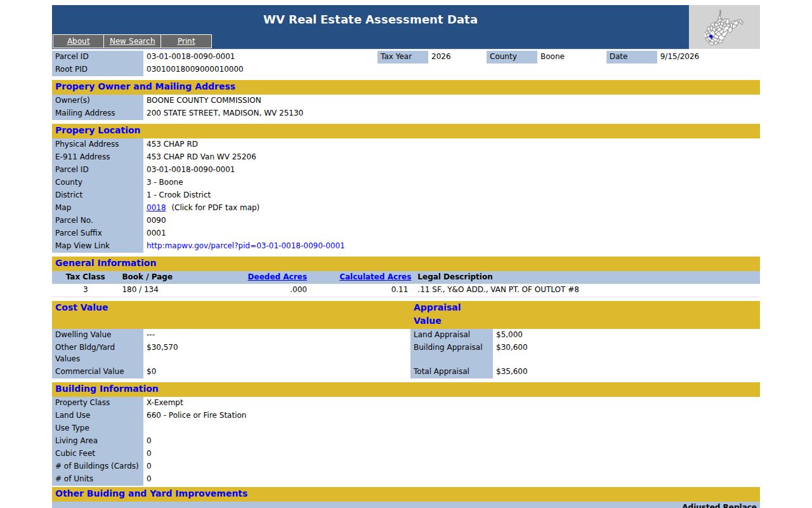Click the Root PID value 03010018009000010000
812x508 pixels.
point(195,69)
